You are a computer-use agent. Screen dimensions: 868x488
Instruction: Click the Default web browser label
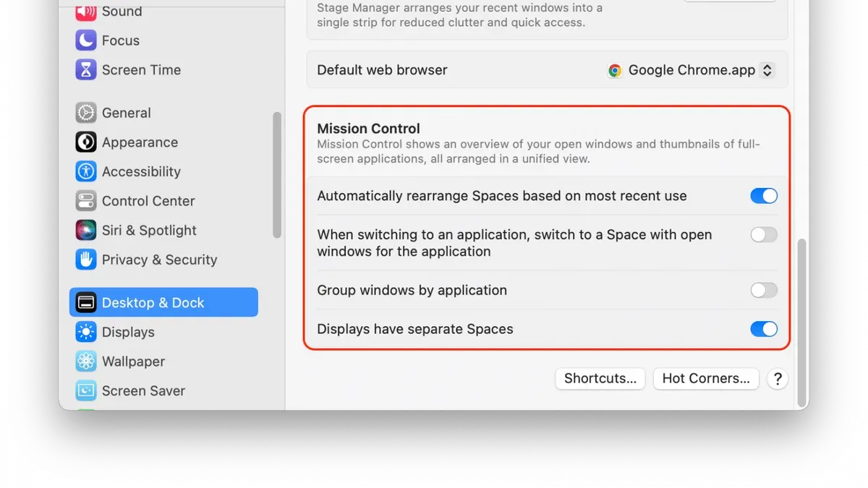382,70
